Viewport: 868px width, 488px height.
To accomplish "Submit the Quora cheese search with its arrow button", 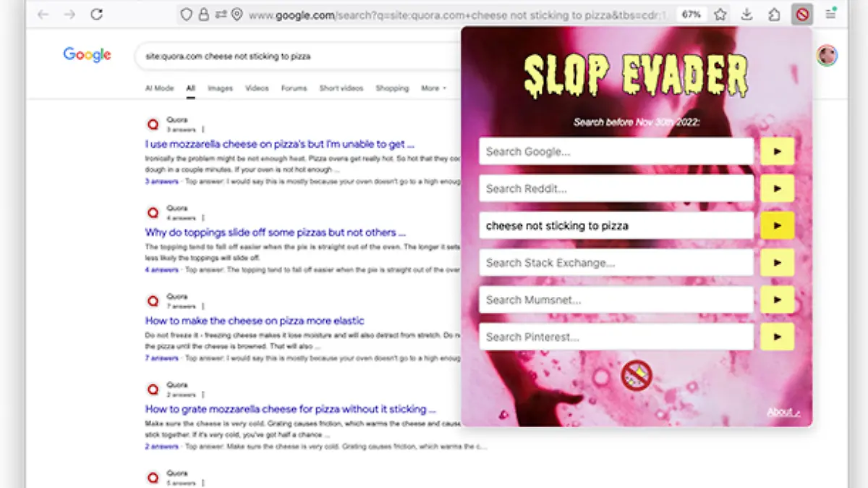I will click(x=777, y=225).
